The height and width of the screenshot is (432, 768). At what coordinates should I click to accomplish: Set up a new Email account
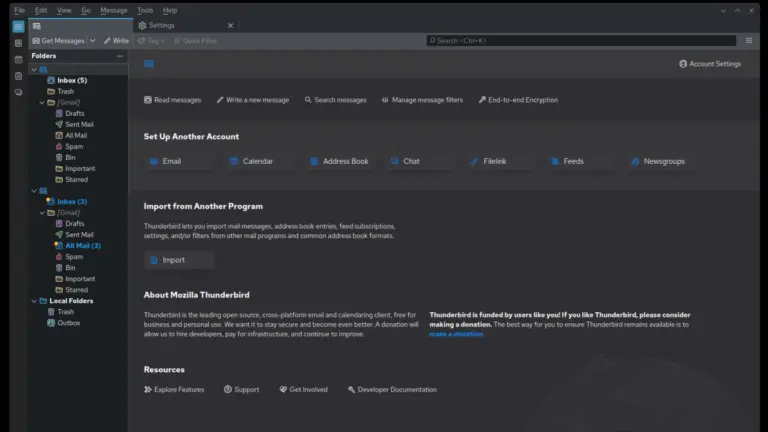pyautogui.click(x=179, y=161)
